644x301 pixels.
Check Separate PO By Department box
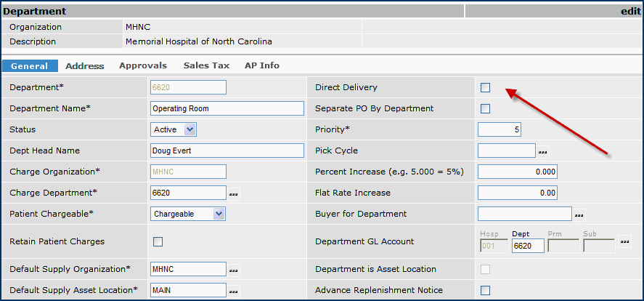(x=485, y=109)
